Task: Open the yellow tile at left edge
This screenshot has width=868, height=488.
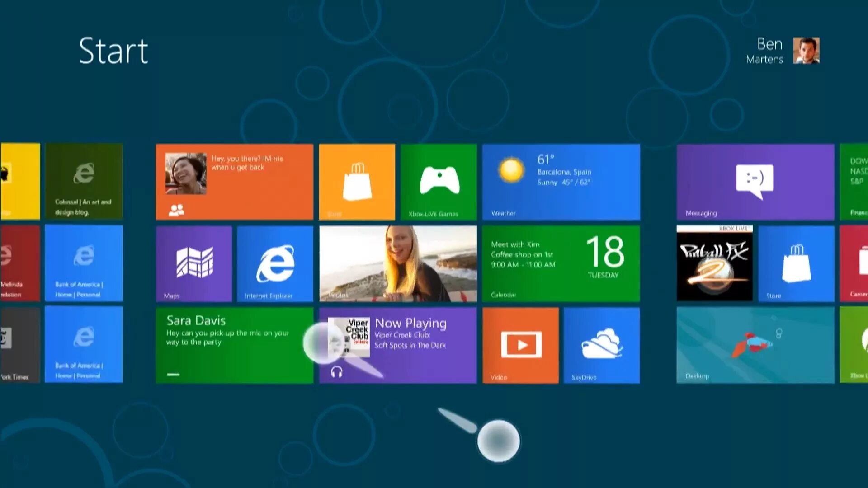Action: (20, 182)
